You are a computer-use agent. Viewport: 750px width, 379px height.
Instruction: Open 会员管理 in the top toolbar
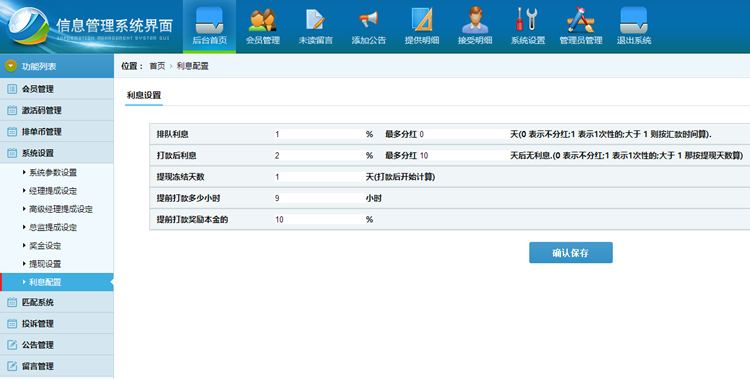(263, 26)
